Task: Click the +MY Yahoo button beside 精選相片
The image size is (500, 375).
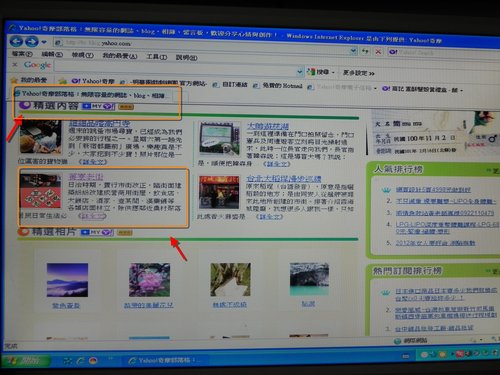Action: [x=97, y=232]
